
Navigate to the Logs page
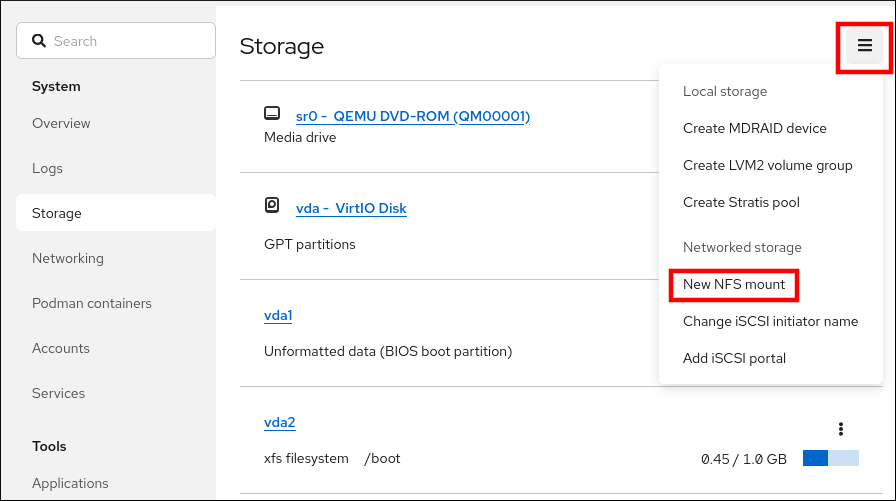click(48, 168)
